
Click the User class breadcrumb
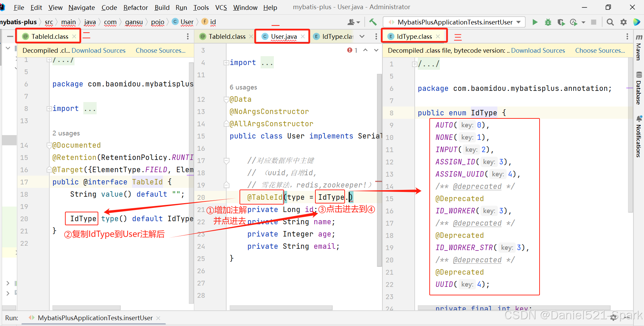coord(183,22)
